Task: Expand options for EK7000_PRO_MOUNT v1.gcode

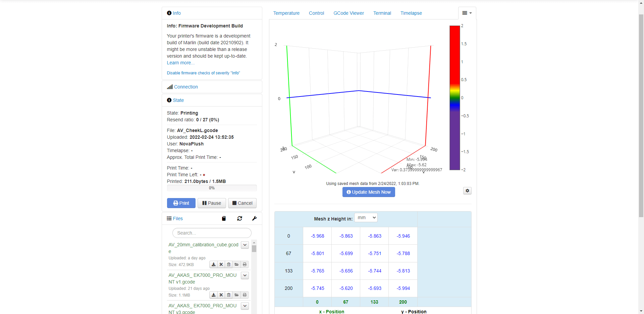Action: click(x=245, y=275)
